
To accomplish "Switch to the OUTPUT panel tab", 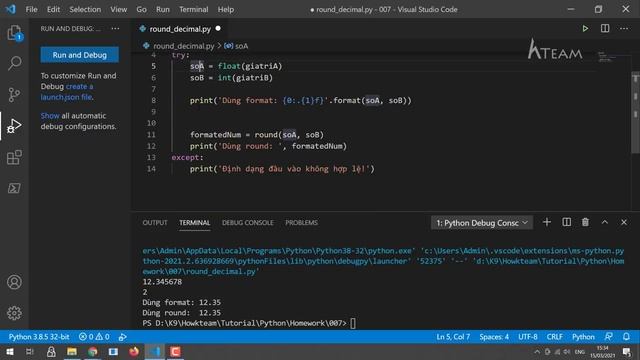I will 155,222.
